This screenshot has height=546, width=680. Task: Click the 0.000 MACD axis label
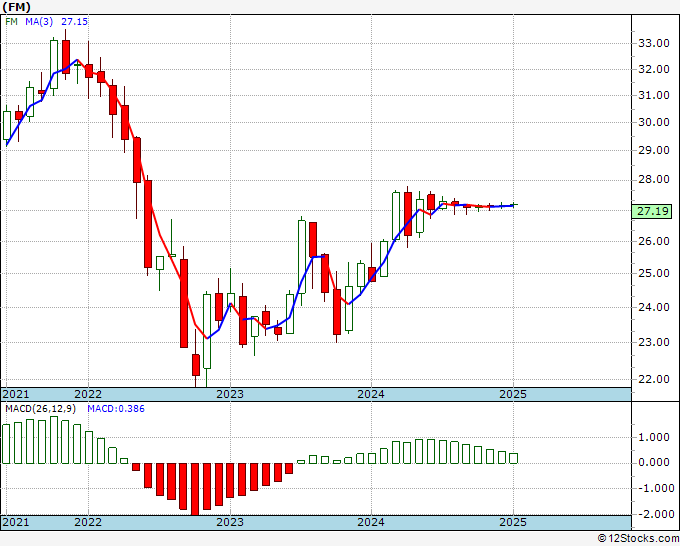(x=654, y=462)
